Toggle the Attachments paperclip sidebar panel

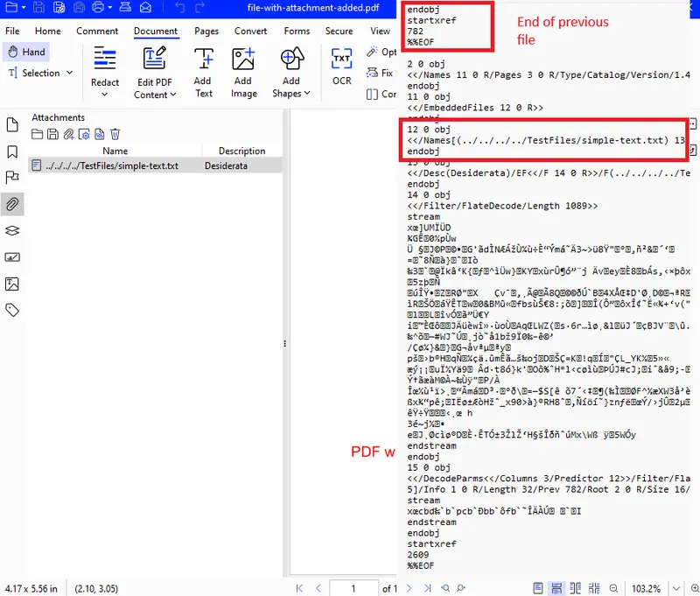pyautogui.click(x=12, y=204)
